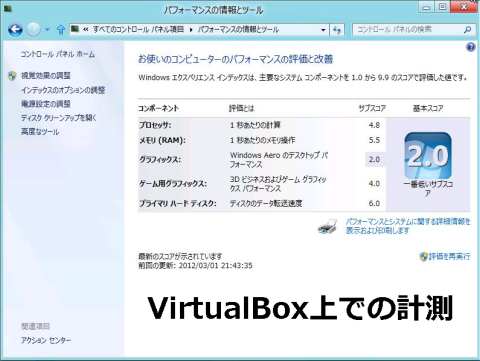Viewport: 480px width, 361px height.
Task: Open 高度なツール link
Action: point(40,132)
